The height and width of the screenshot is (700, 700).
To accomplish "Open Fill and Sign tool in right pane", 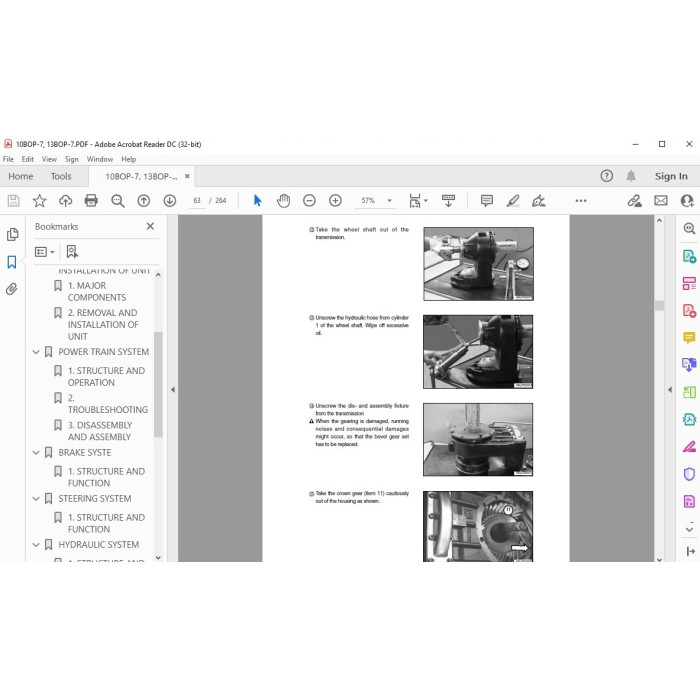I will [x=689, y=447].
